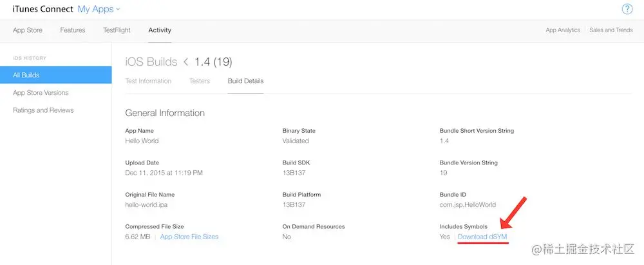Click the 1.4 (19) build heading
The width and height of the screenshot is (644, 265).
click(213, 62)
